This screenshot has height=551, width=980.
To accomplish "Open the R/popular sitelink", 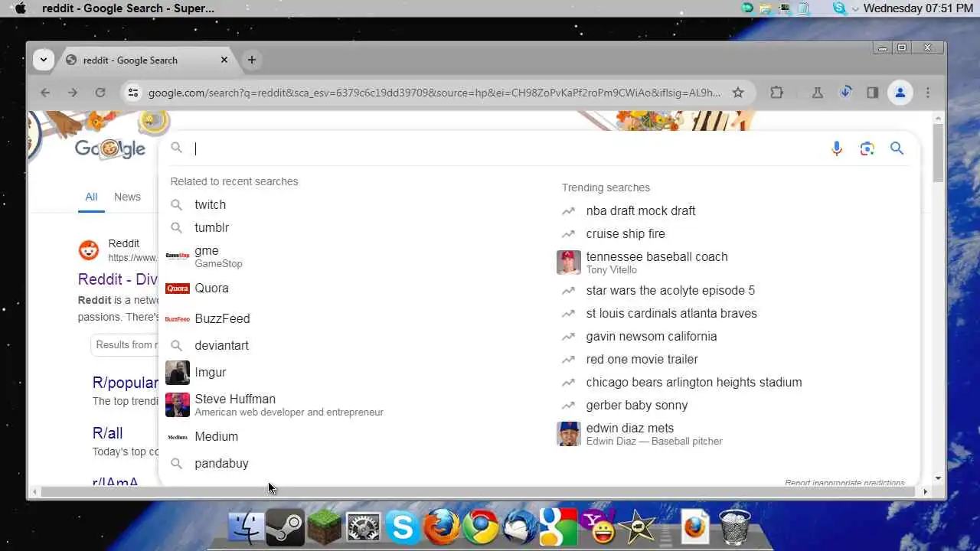I will pyautogui.click(x=126, y=383).
